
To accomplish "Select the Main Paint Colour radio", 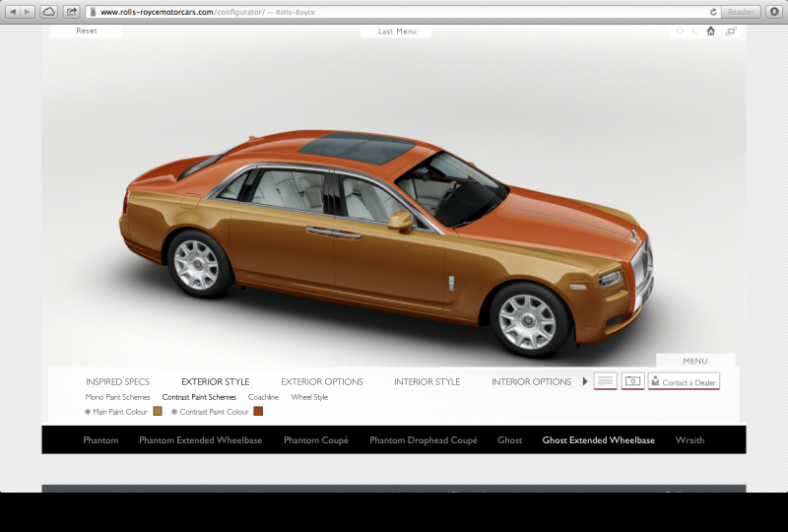I will tap(88, 412).
